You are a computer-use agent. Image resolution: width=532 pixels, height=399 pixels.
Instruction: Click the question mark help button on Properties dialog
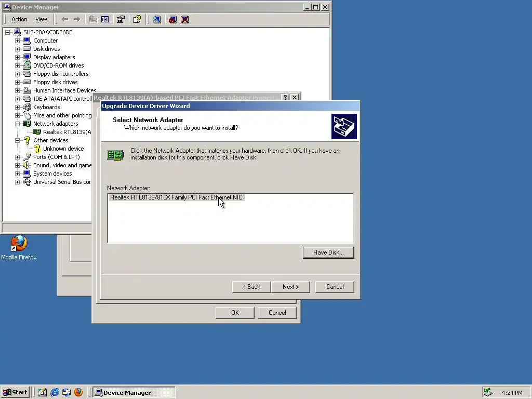coord(285,97)
